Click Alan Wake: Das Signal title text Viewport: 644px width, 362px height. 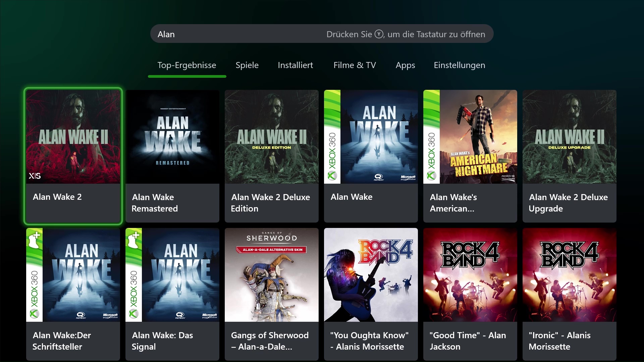[x=162, y=341]
